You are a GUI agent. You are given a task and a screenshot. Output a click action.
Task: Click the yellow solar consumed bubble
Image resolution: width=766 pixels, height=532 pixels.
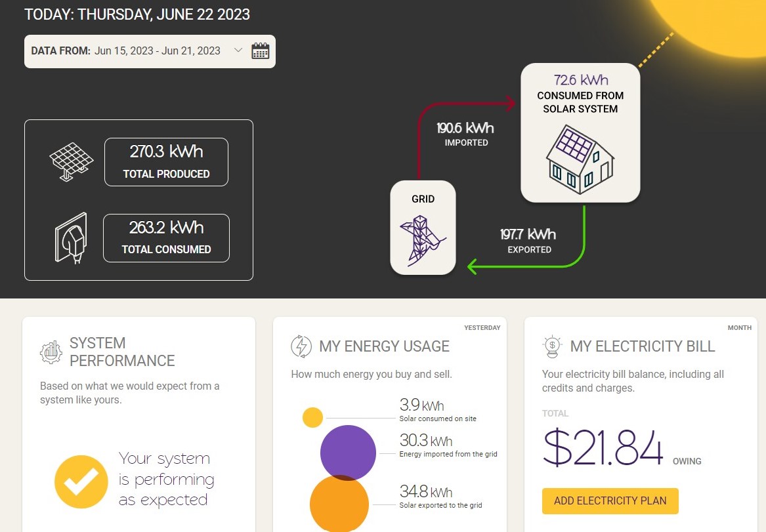tap(312, 417)
